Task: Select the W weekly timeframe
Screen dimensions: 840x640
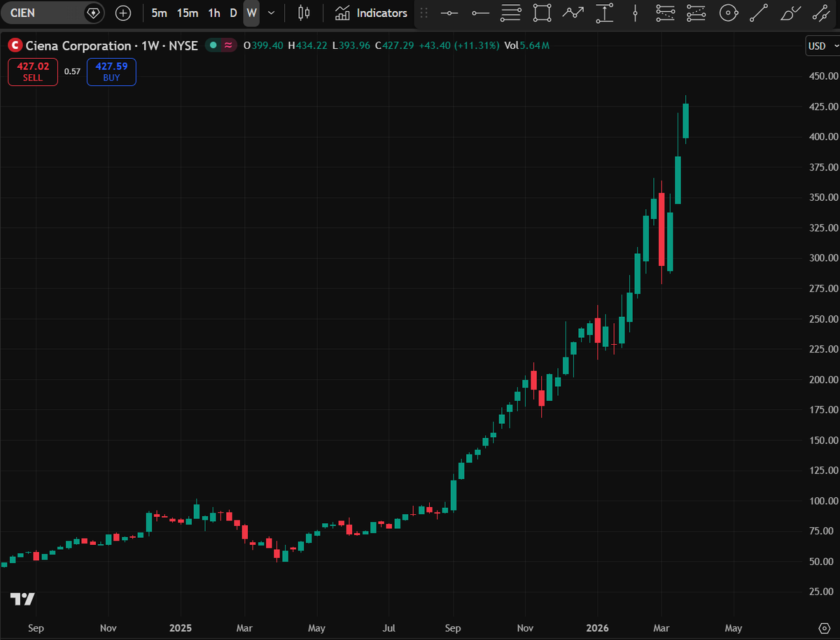Action: coord(251,13)
